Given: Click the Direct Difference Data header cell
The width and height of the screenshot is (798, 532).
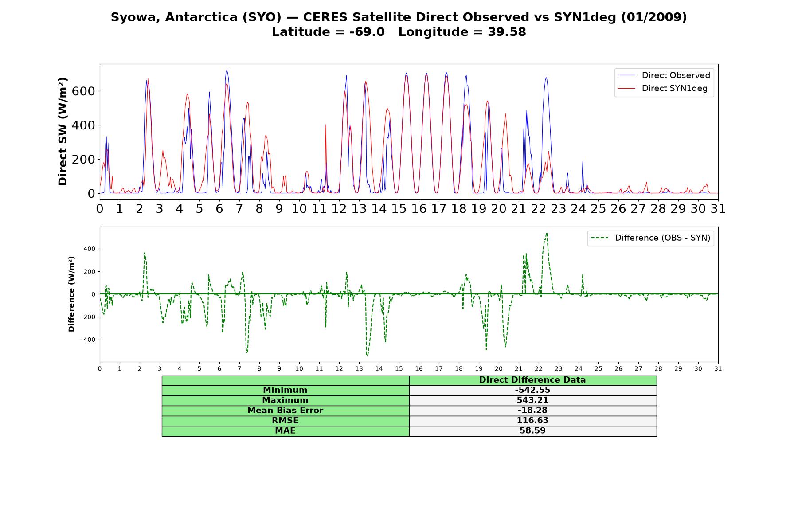Looking at the screenshot, I should pos(532,380).
